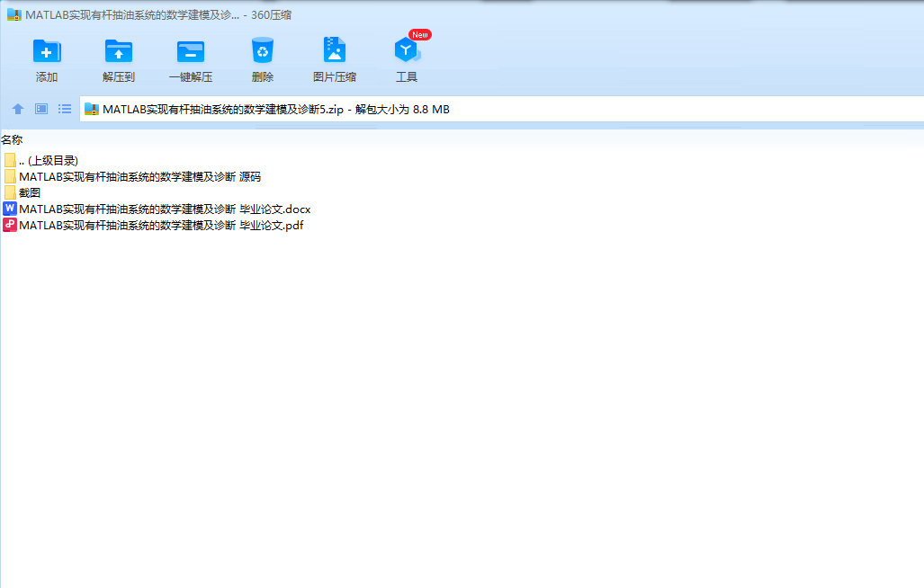Click the 添加 (Add) toolbar icon
This screenshot has width=924, height=588.
click(x=47, y=52)
